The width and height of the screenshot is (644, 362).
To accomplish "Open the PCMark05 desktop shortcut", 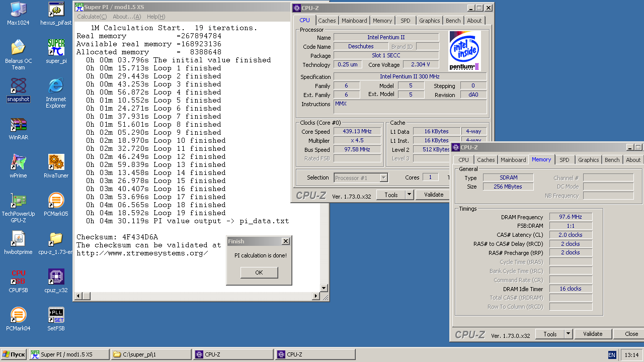I will point(56,200).
